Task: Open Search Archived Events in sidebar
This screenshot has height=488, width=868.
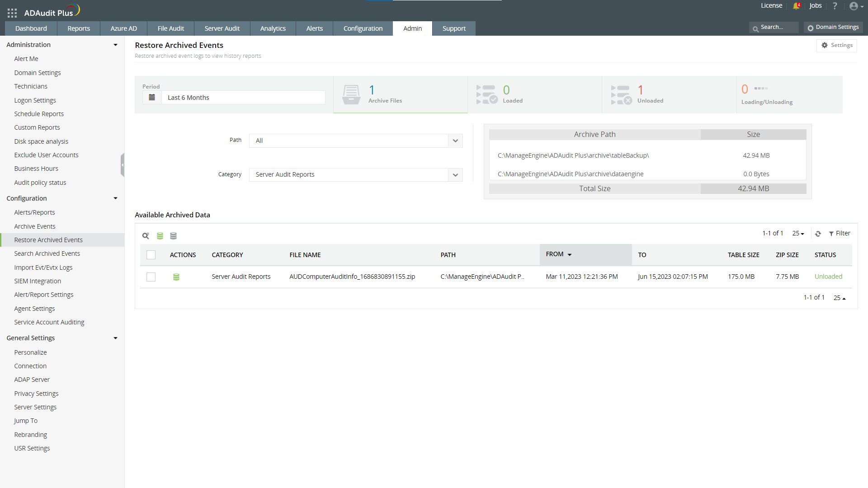Action: 47,253
